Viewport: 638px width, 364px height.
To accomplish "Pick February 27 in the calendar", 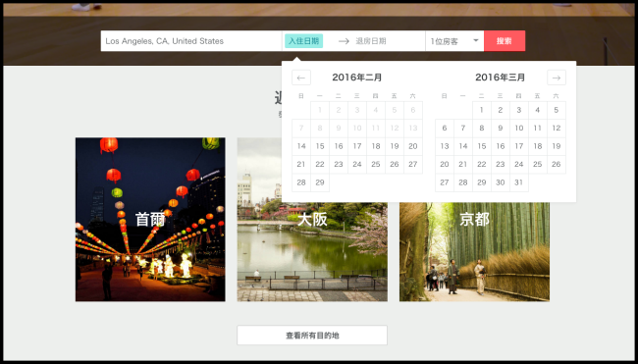I will 413,164.
